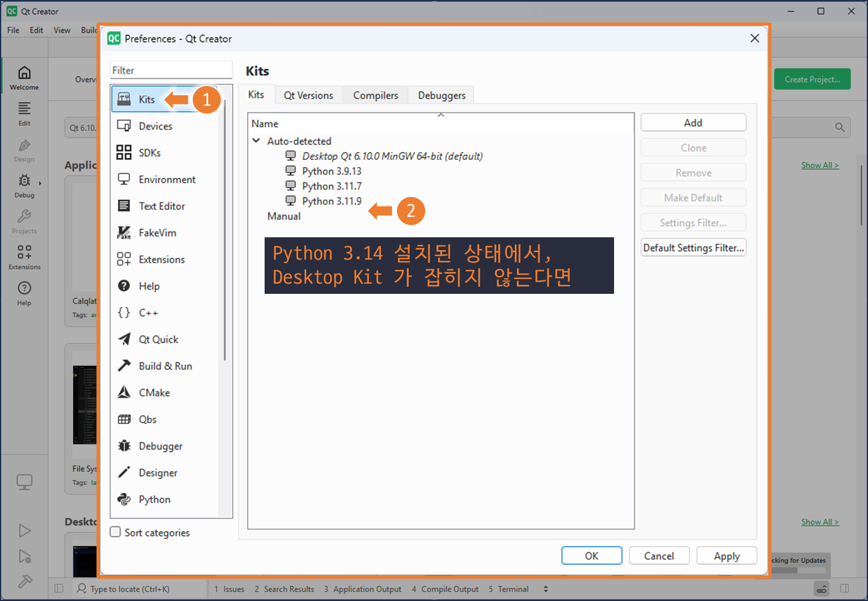868x601 pixels.
Task: Open the CMake settings category
Action: coord(165,392)
